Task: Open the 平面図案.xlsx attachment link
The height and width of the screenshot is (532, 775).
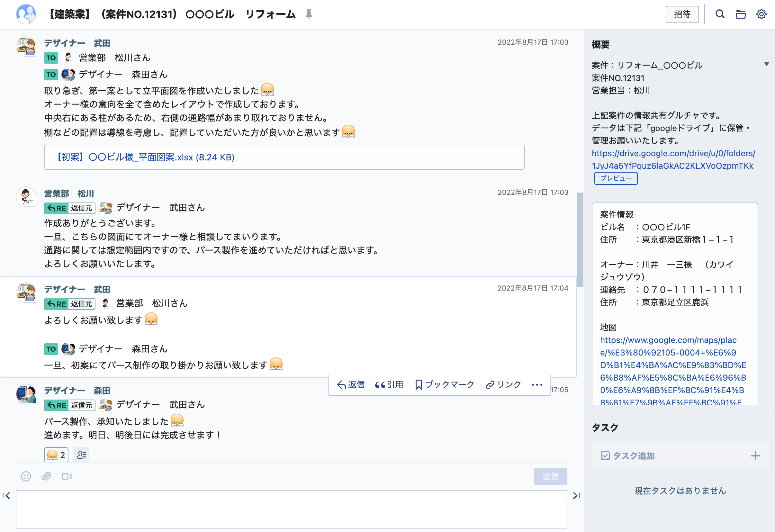Action: point(145,157)
